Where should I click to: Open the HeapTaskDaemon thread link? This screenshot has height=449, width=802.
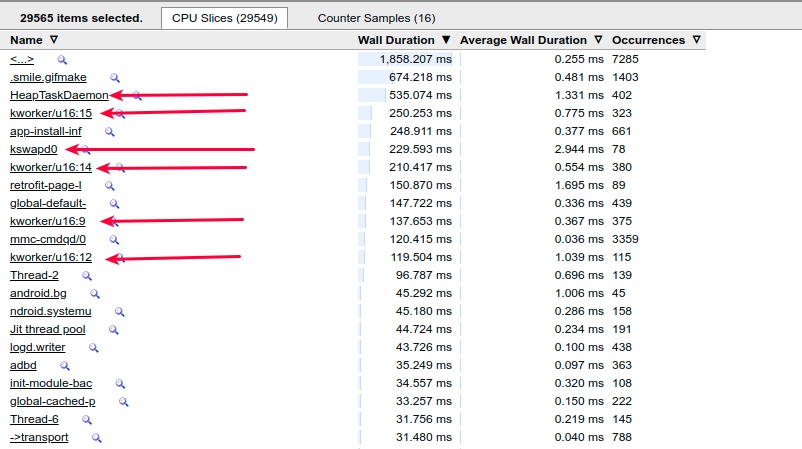[x=58, y=96]
